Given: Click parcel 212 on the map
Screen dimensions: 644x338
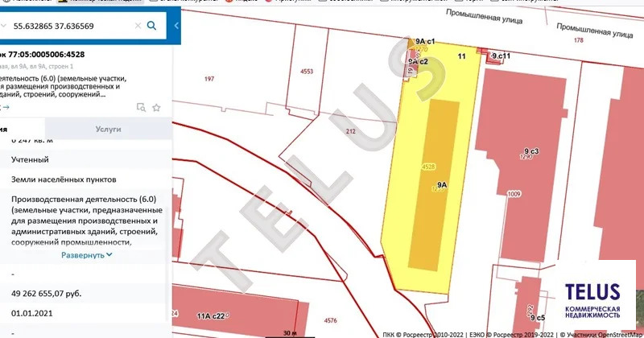Looking at the screenshot, I should [x=351, y=131].
